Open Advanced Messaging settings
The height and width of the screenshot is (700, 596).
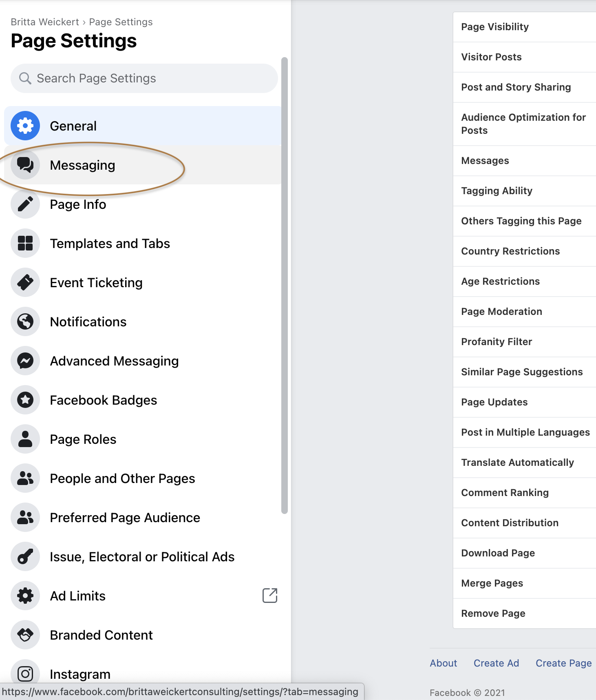[x=143, y=361]
